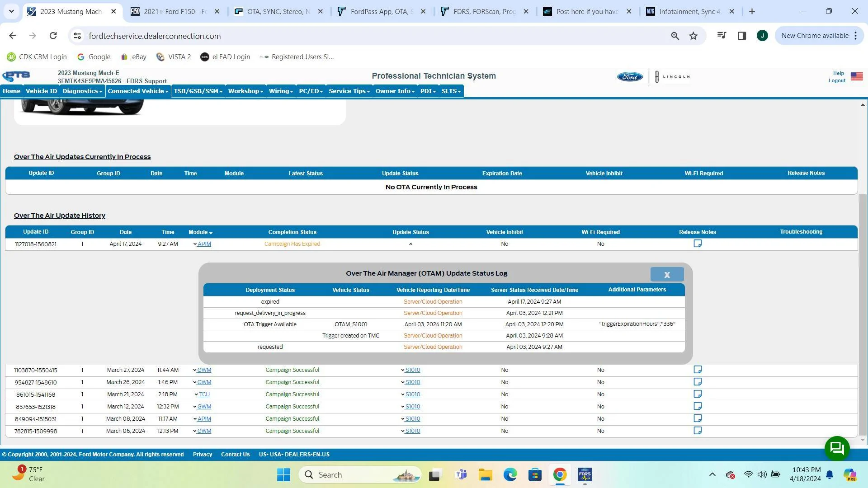The width and height of the screenshot is (868, 488).
Task: Open release notes for update 861015-1541168
Action: tap(698, 394)
